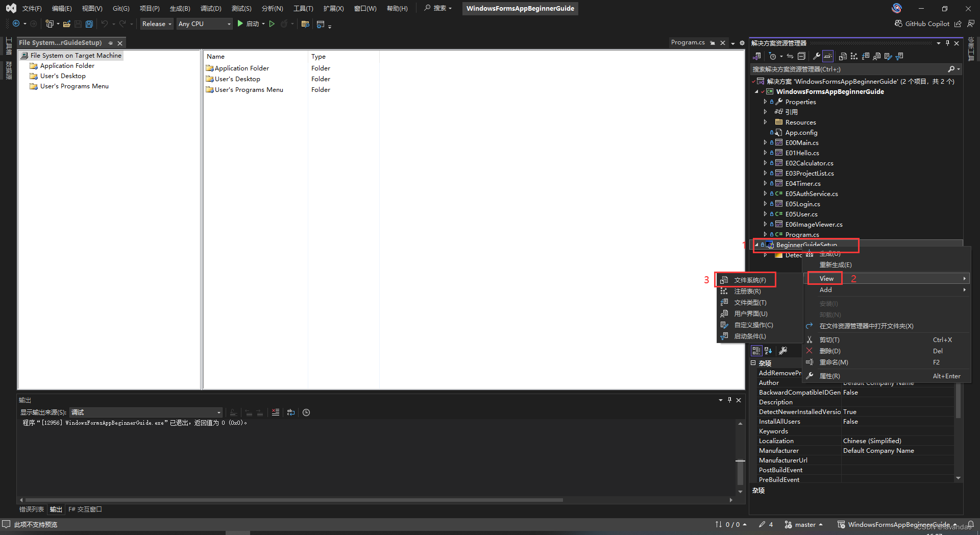Sort properties alphabetically icon
980x535 pixels.
(x=768, y=351)
